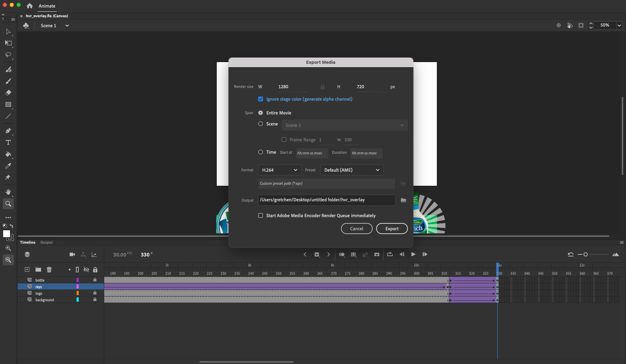Image resolution: width=626 pixels, height=364 pixels.
Task: Toggle lock on the background layer
Action: coord(95,300)
